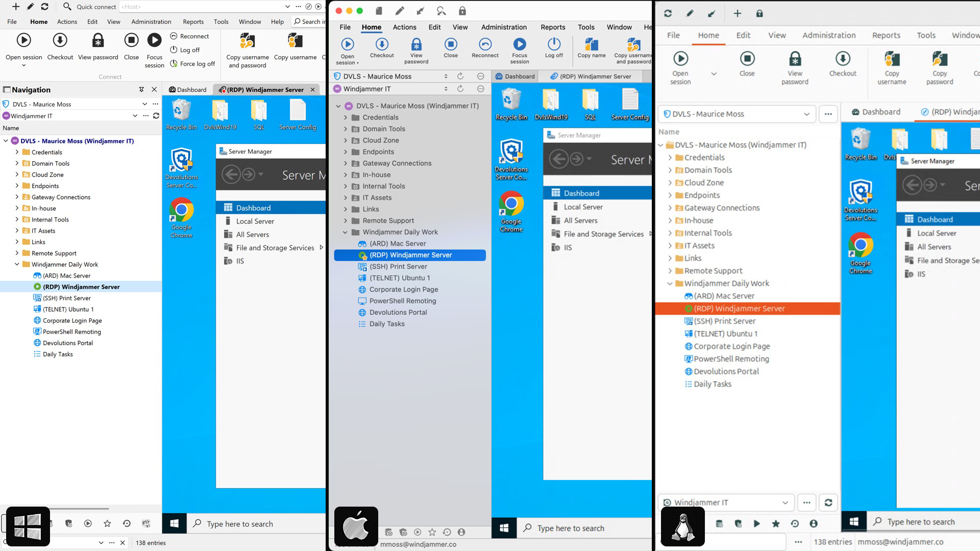This screenshot has height=551, width=980.
Task: Click the plus add icon in Linux top toolbar
Action: [737, 14]
